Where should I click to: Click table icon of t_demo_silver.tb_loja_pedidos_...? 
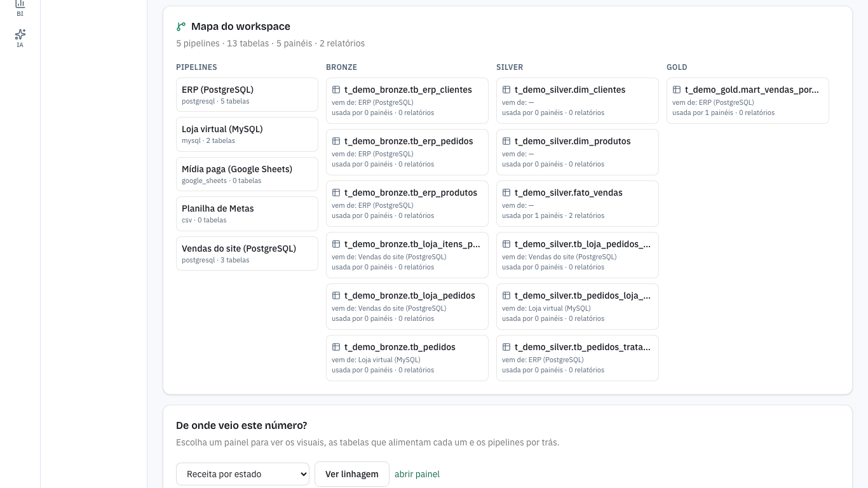coord(506,245)
